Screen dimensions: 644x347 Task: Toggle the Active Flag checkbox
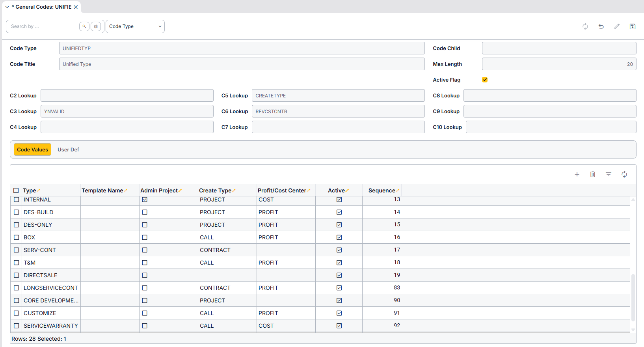485,80
